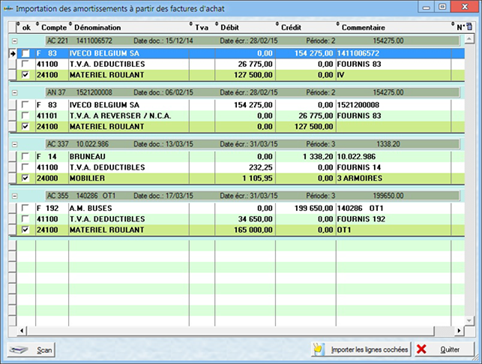
Task: Click the Quitter button
Action: [x=444, y=349]
